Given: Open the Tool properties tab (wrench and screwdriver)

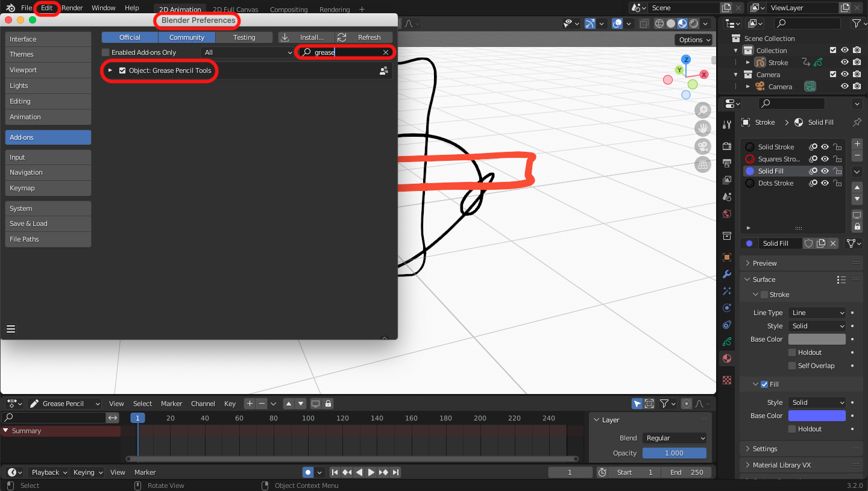Looking at the screenshot, I should [727, 125].
